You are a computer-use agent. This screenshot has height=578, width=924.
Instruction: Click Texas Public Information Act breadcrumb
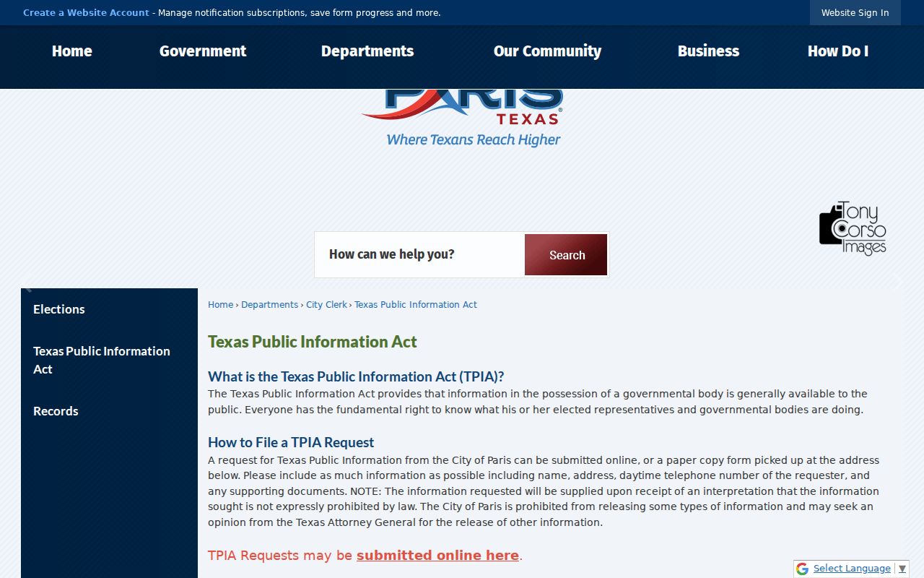click(x=416, y=305)
